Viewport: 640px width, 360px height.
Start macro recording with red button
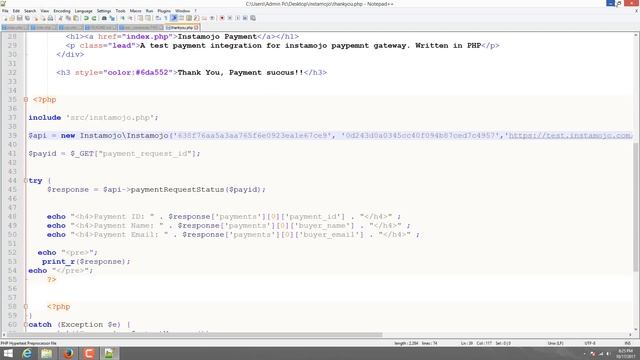point(222,18)
